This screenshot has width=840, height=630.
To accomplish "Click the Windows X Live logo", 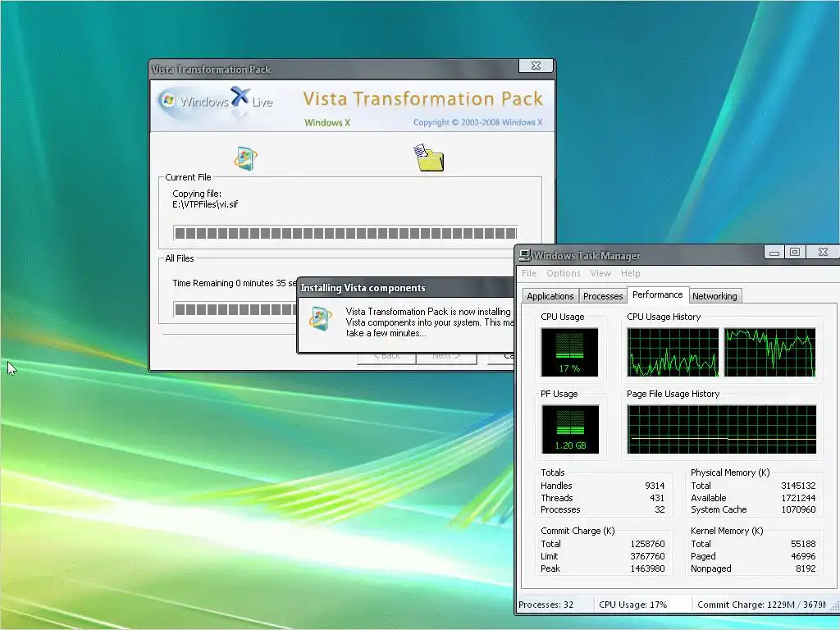I will click(x=216, y=101).
